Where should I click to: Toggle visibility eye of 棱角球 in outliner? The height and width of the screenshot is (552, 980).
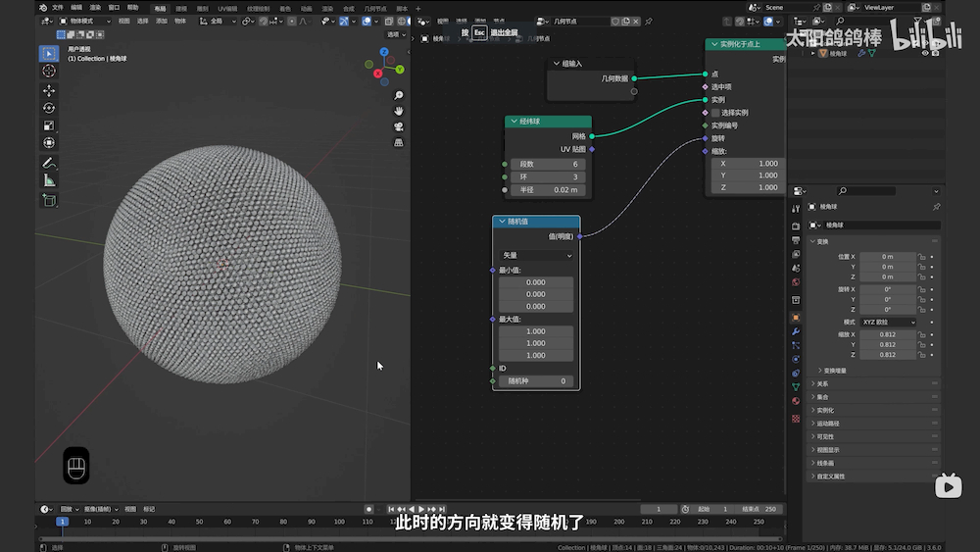(x=925, y=54)
